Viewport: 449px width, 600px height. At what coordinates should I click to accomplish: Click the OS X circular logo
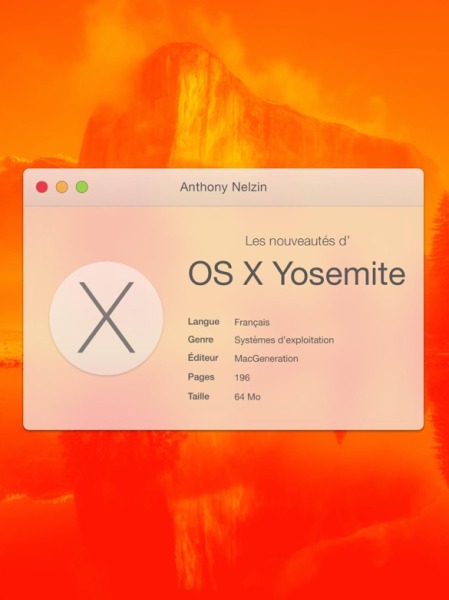[106, 318]
